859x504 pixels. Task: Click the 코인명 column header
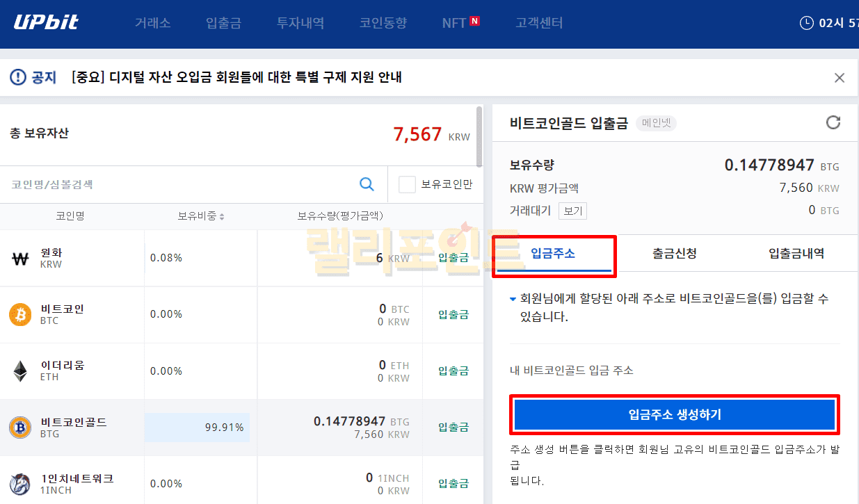coord(70,216)
